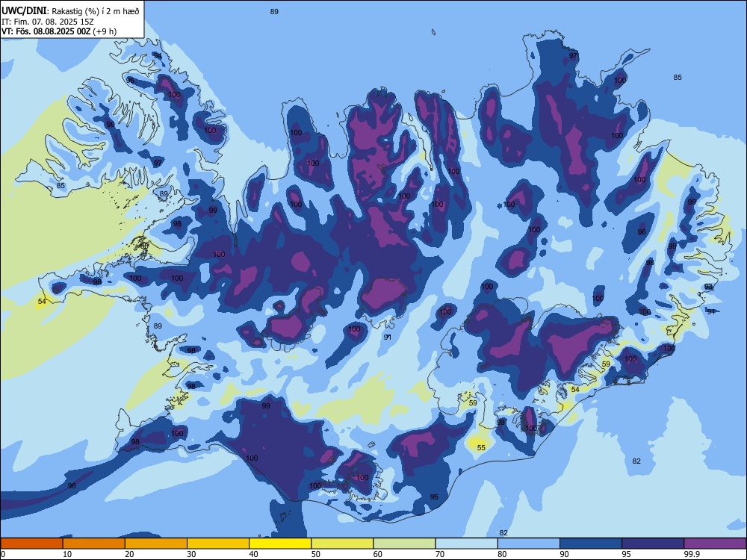Screen dimensions: 747x560
Task: Click the legend tick label "50"
Action: tap(316, 554)
